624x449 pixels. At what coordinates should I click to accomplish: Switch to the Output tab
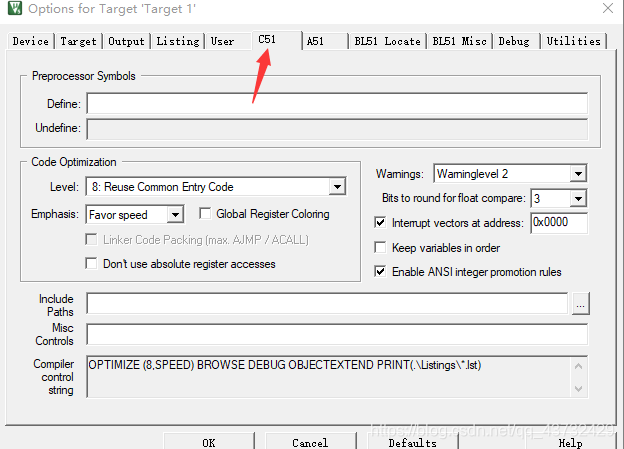tap(126, 41)
